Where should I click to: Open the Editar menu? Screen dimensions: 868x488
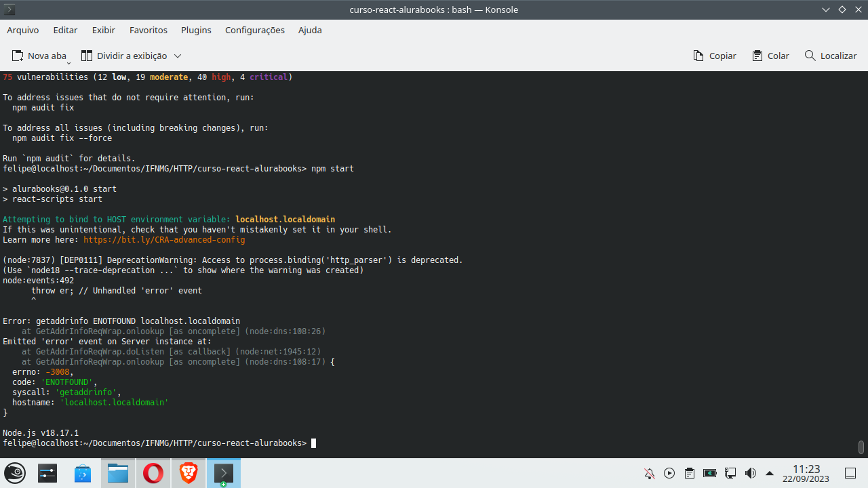65,30
